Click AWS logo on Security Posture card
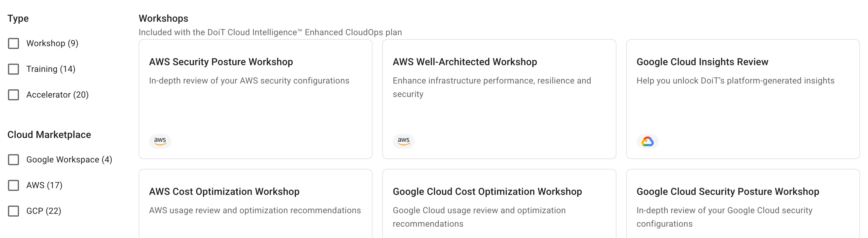868x238 pixels. [160, 141]
